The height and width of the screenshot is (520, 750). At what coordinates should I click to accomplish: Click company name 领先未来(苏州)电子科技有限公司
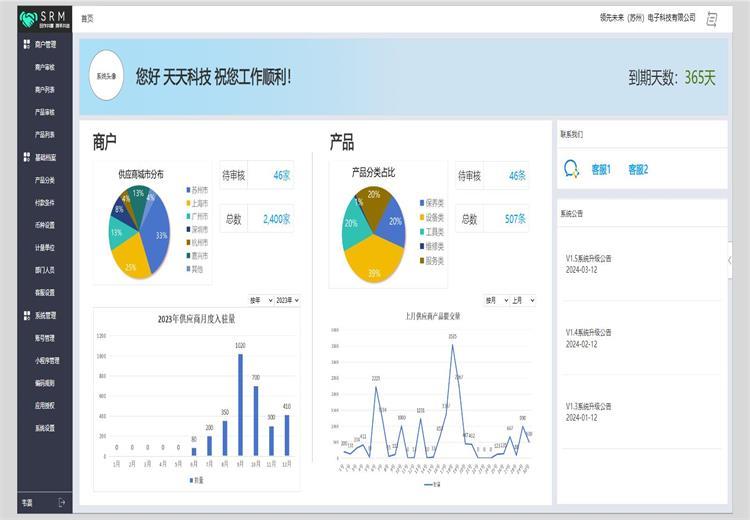pos(648,18)
